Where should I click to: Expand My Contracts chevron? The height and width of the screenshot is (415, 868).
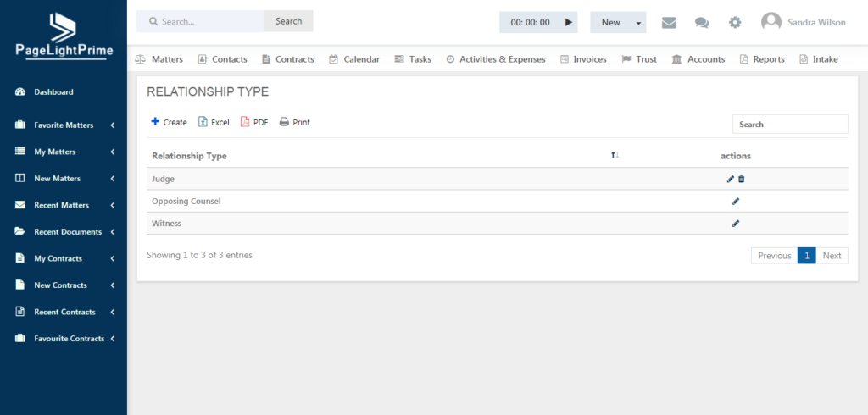tap(113, 258)
